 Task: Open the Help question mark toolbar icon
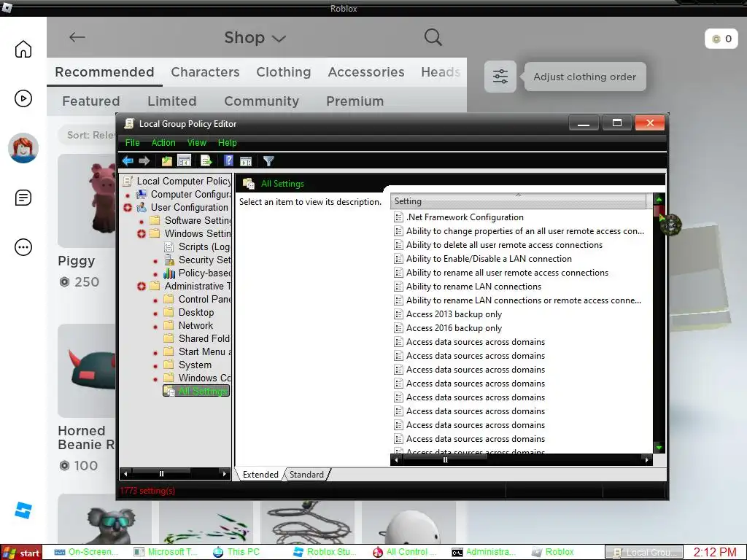(228, 160)
